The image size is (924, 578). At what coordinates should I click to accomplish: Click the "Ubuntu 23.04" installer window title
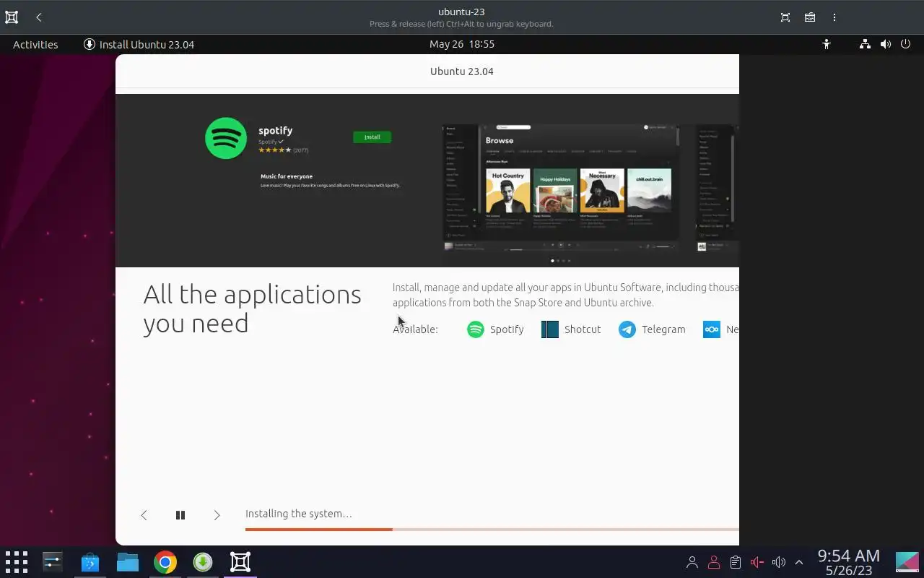pyautogui.click(x=462, y=72)
